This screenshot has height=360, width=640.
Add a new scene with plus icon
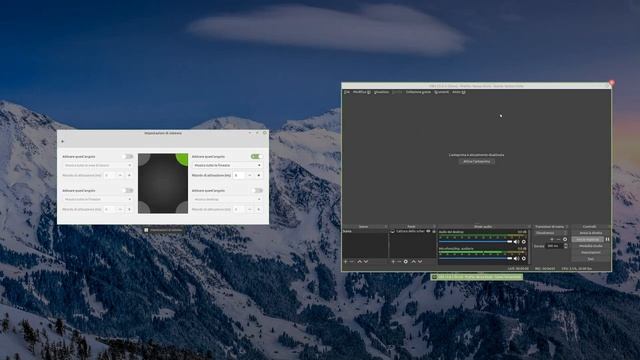tap(345, 262)
